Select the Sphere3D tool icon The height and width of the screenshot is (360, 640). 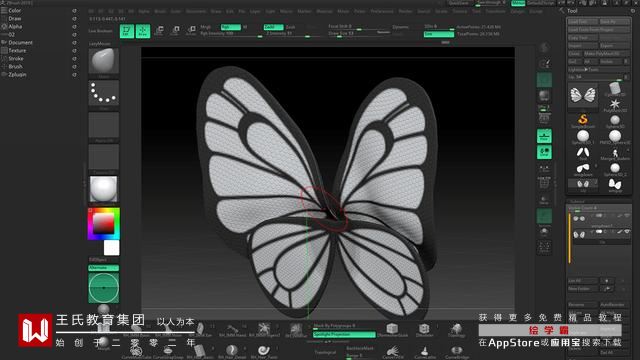[x=615, y=120]
